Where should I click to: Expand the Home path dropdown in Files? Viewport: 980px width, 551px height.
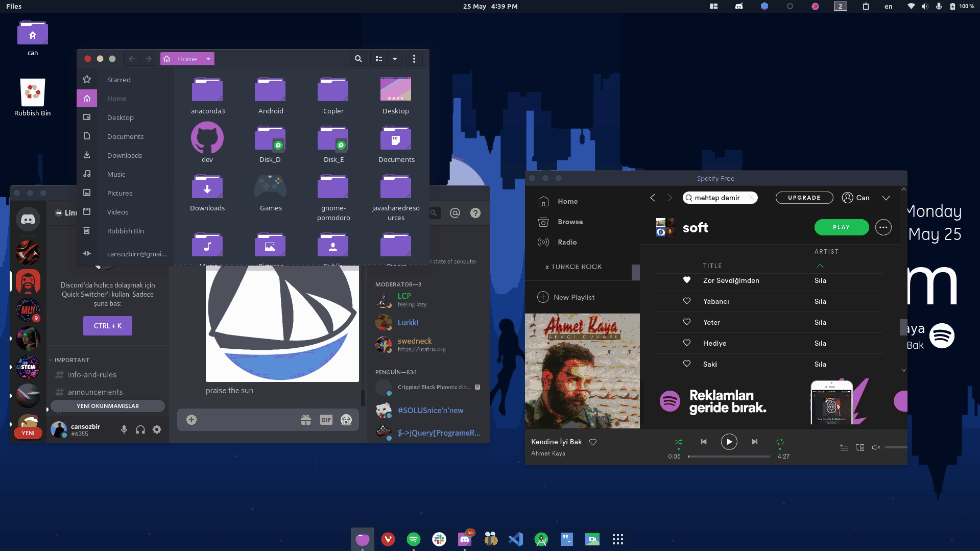(208, 59)
